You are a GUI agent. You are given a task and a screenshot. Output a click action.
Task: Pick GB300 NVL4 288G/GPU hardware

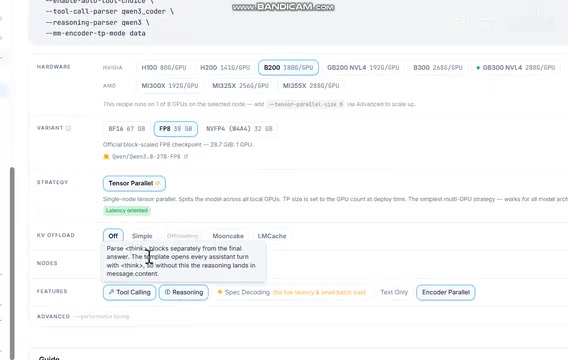click(x=516, y=68)
